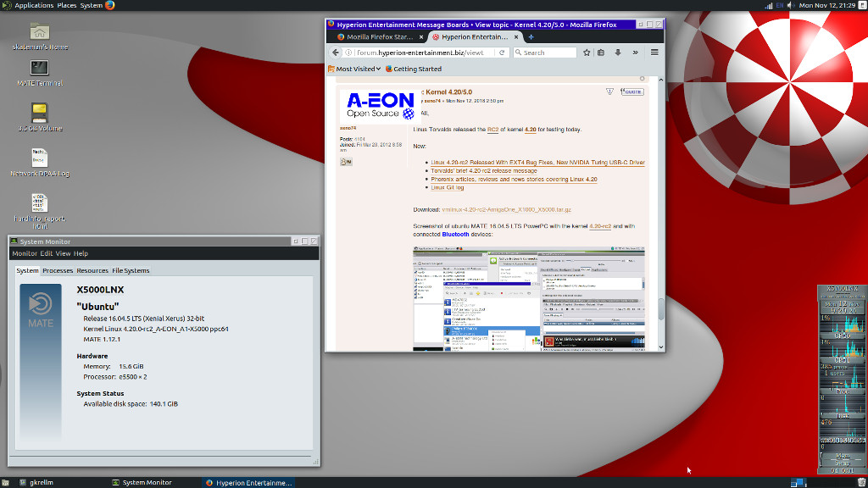Open the Firefox hamburger menu
Viewport: 868px width, 488px height.
tap(654, 53)
